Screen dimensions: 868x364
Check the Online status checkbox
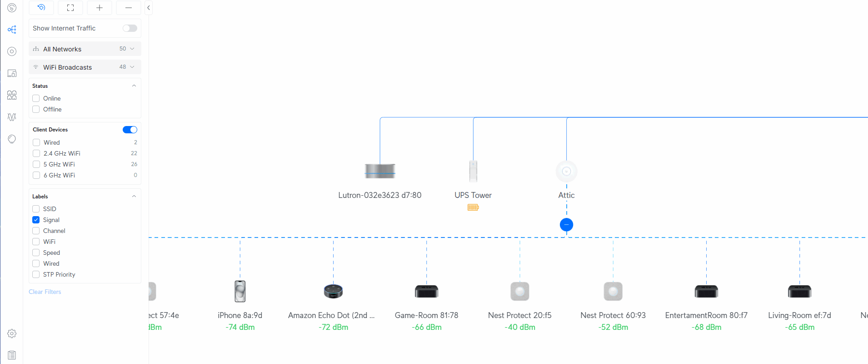click(36, 98)
